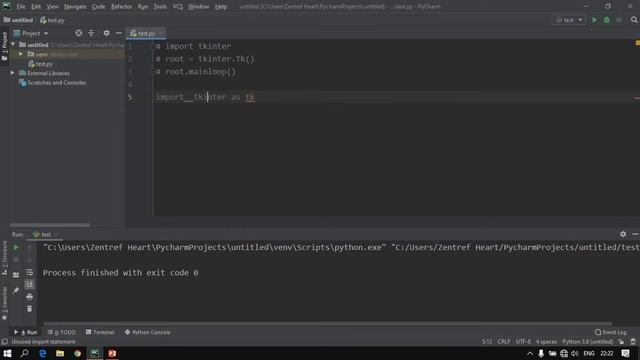640x360 pixels.
Task: Open the Refactor menu
Action: click(121, 7)
